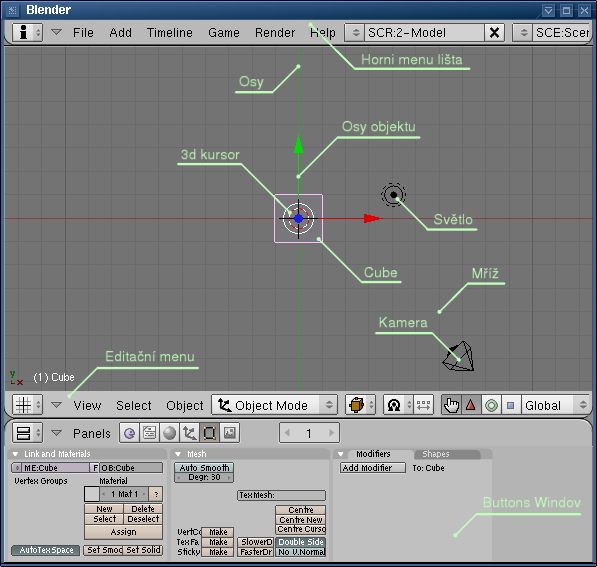Click the Assign button

pyautogui.click(x=123, y=532)
